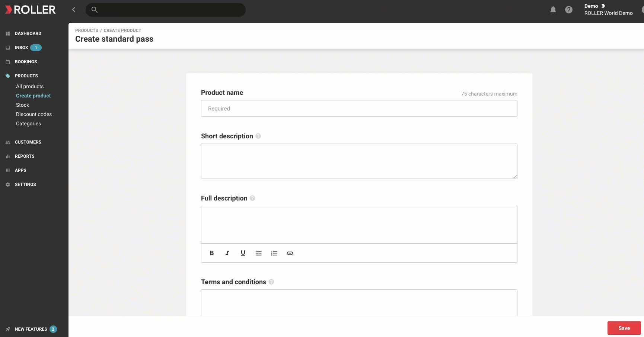Click the Bookings calendar icon
Screen dimensions: 644x337
click(8, 62)
